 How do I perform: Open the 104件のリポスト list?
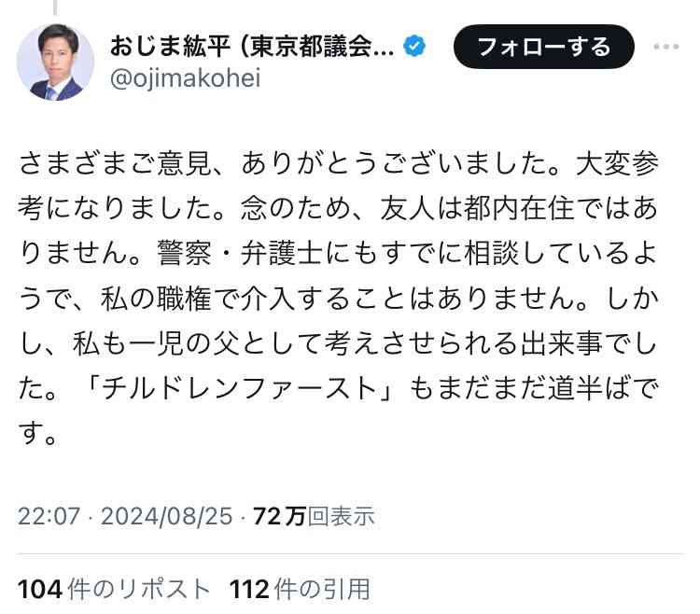click(x=114, y=589)
